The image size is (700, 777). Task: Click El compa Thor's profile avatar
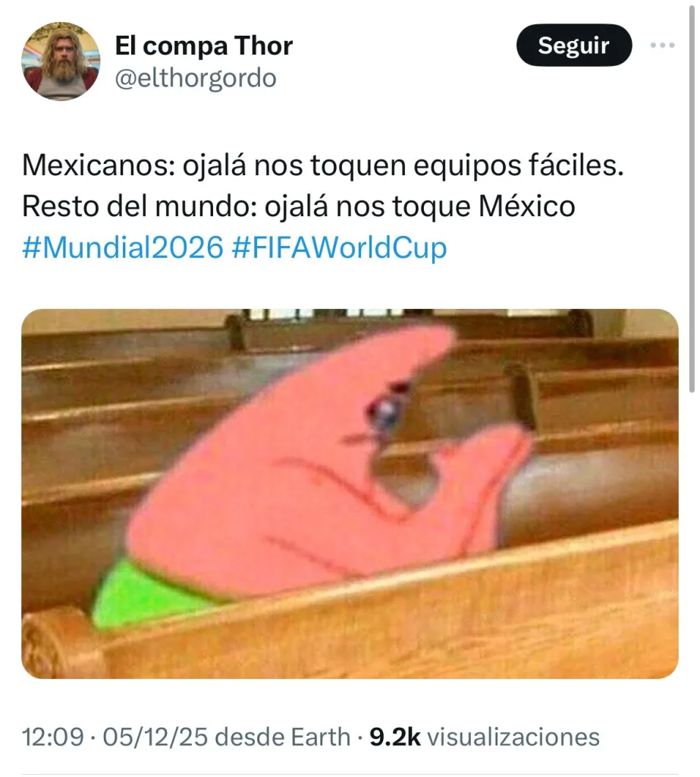point(61,61)
